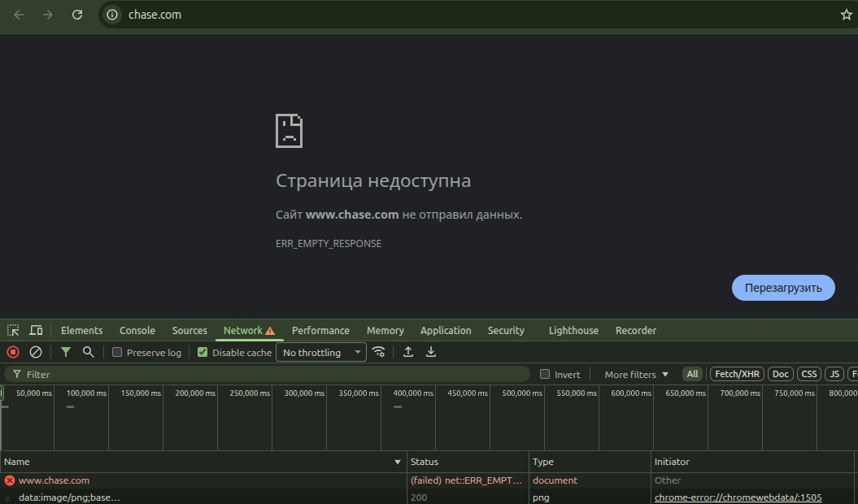Go forward with the browser forward arrow

pos(48,15)
